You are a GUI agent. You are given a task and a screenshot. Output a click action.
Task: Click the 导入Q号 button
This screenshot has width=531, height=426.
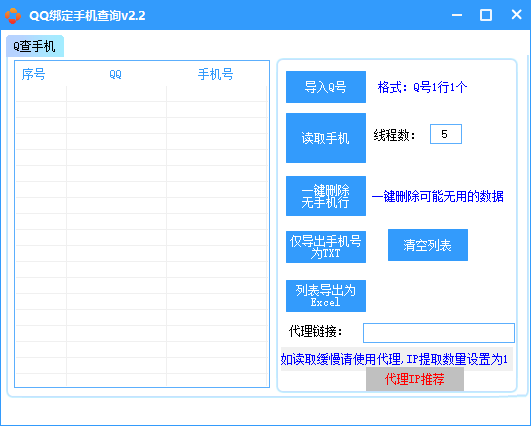(326, 87)
